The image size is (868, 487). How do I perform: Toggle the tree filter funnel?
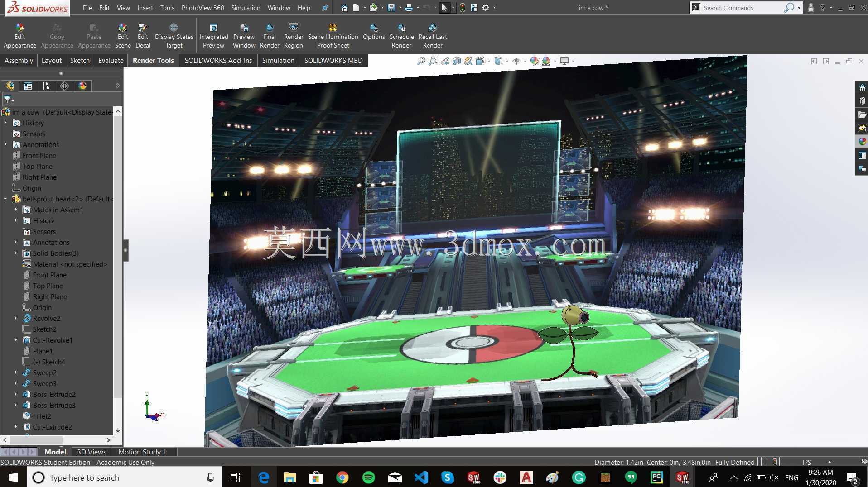[8, 99]
